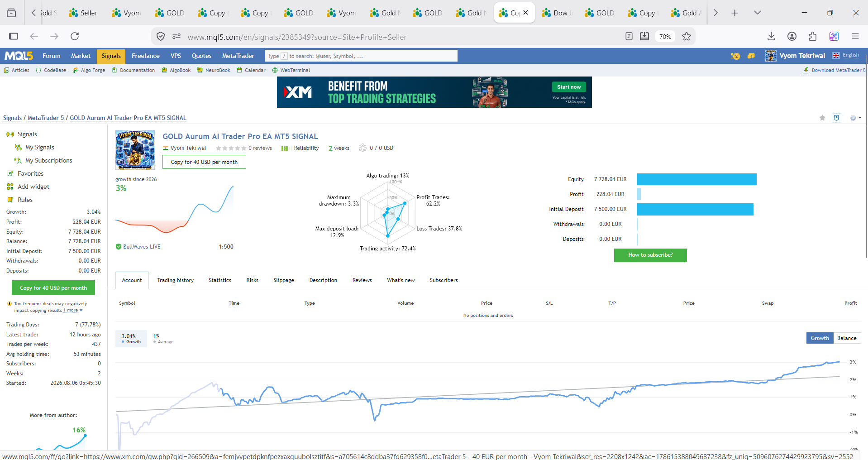This screenshot has height=460, width=868.
Task: Click the green sidebar Copy for 40 USD button
Action: pyautogui.click(x=53, y=288)
